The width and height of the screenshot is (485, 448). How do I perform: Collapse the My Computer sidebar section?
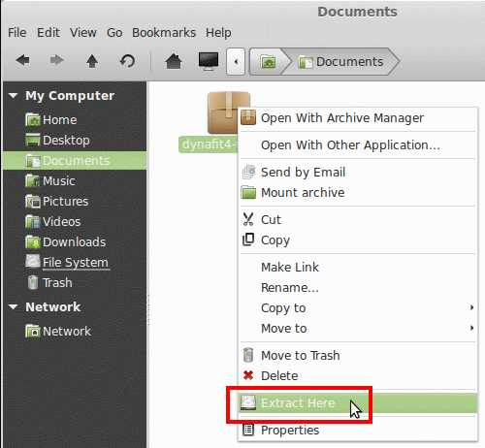tap(14, 96)
